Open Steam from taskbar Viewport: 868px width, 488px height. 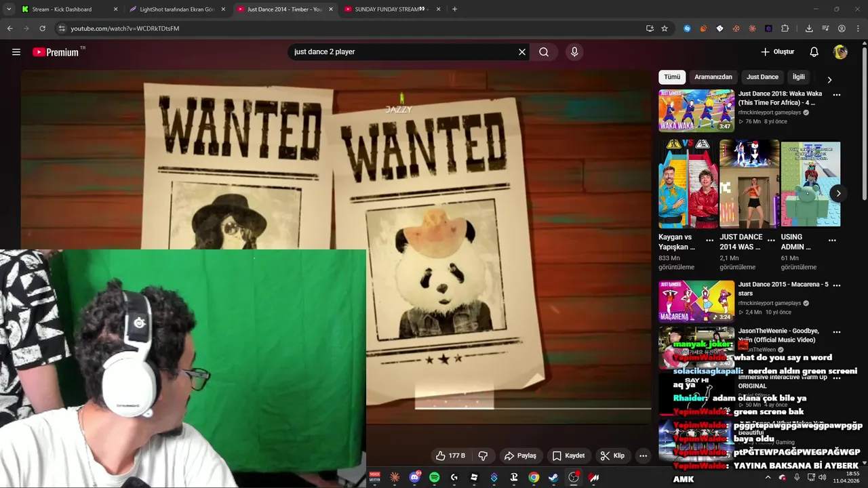click(x=554, y=477)
